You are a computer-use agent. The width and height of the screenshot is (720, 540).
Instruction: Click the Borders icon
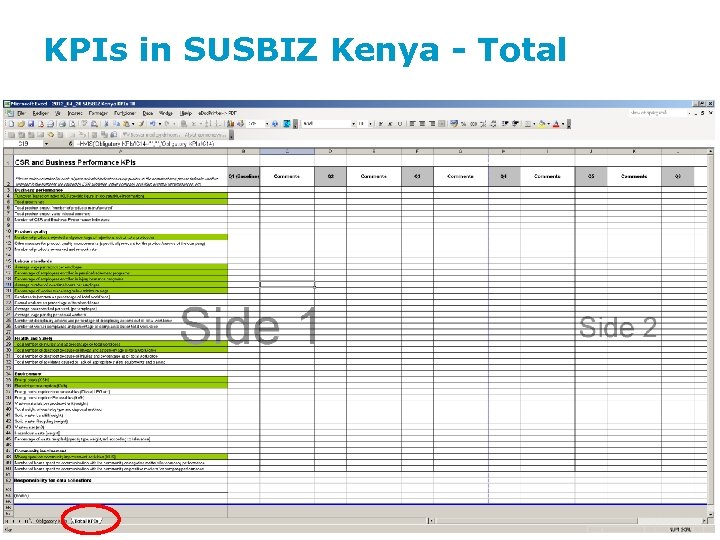pos(528,124)
